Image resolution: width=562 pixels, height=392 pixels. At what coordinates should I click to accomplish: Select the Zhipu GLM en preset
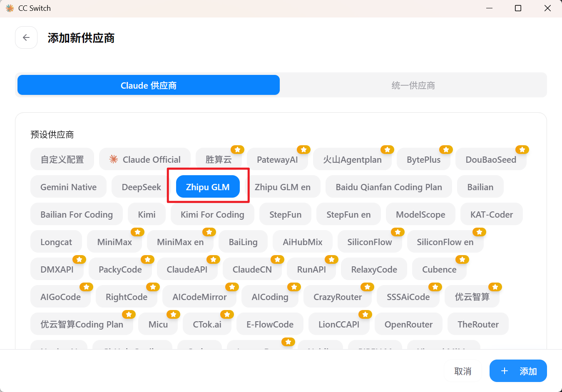pyautogui.click(x=283, y=187)
